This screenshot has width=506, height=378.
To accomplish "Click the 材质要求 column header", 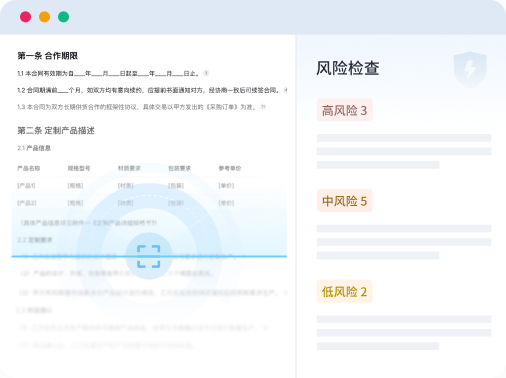I will [x=129, y=168].
